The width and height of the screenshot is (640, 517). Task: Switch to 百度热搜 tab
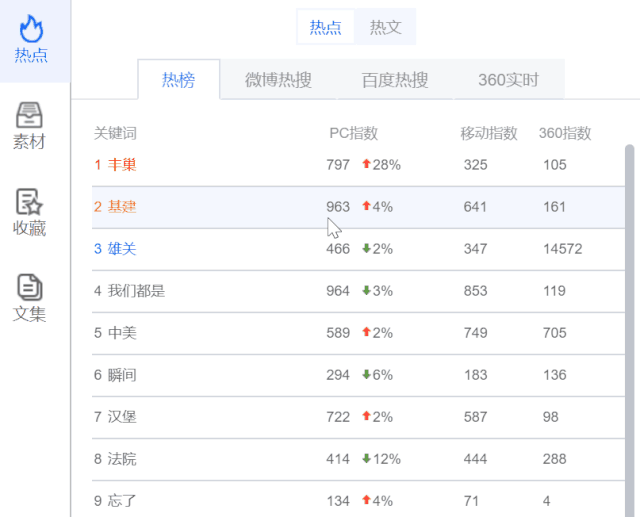[x=395, y=80]
